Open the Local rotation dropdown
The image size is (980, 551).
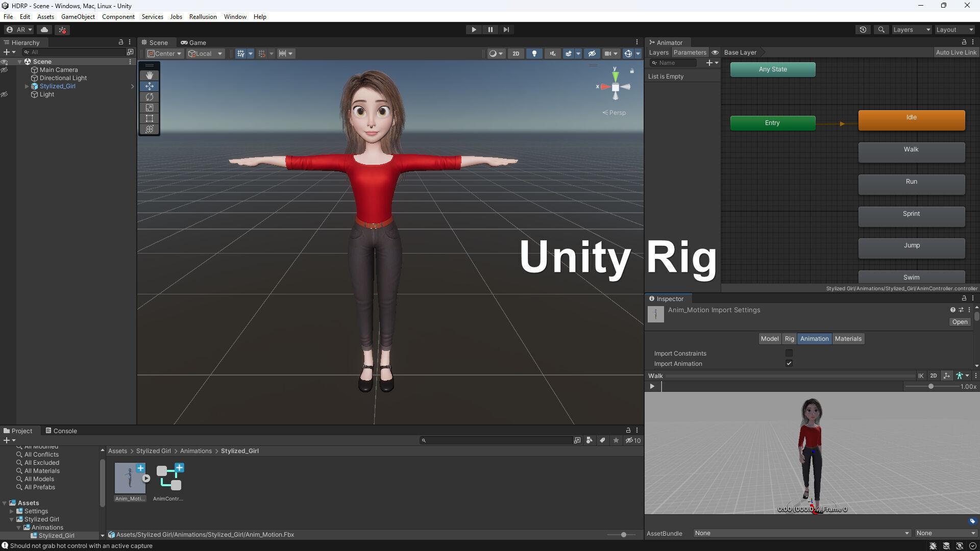(206, 54)
